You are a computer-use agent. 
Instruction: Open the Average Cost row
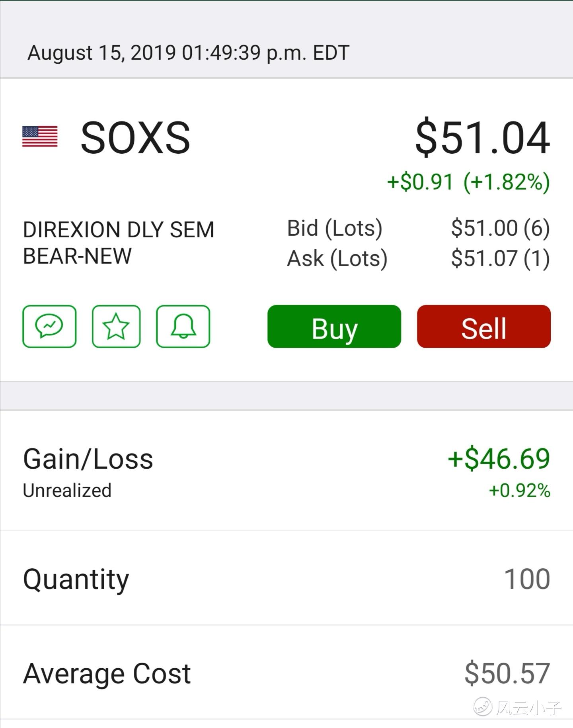[286, 673]
